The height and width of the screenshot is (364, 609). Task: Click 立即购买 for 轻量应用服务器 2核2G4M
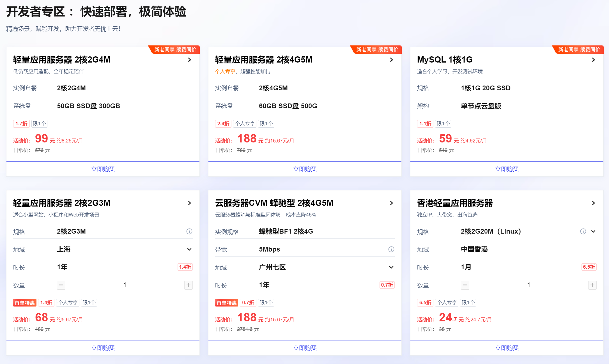pyautogui.click(x=103, y=169)
